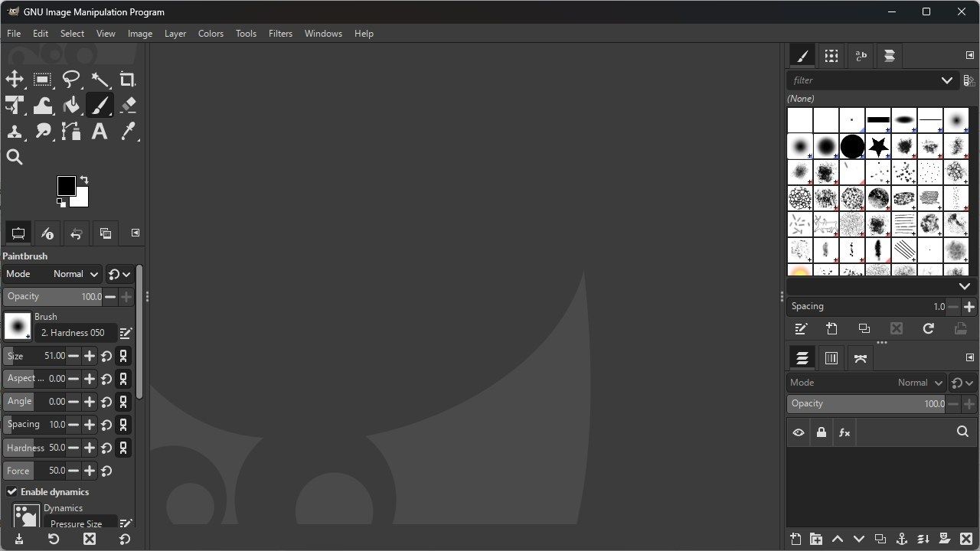The height and width of the screenshot is (551, 980).
Task: Select the Rectangle Select tool
Action: tap(43, 80)
